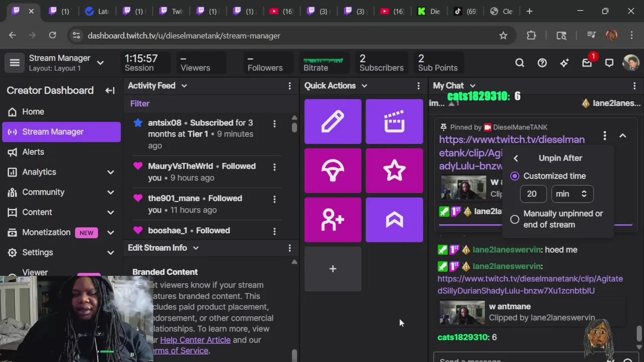
Task: Expand the Community sidebar section
Action: (111, 192)
